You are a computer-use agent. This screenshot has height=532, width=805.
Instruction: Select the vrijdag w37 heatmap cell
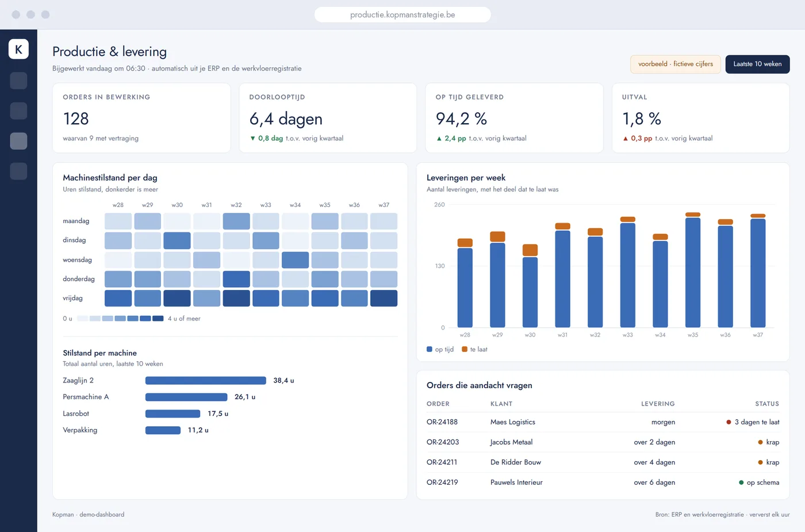(x=384, y=298)
